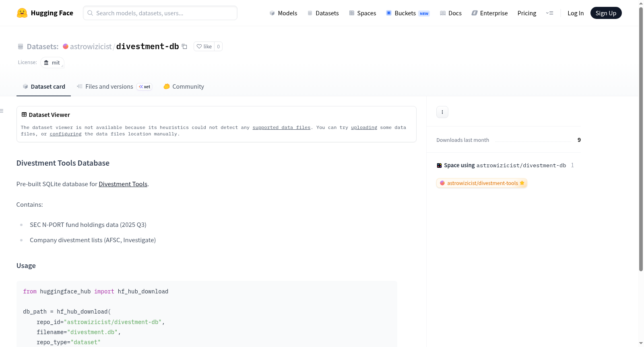This screenshot has height=347, width=644.
Task: Click the heart like button
Action: pos(204,46)
